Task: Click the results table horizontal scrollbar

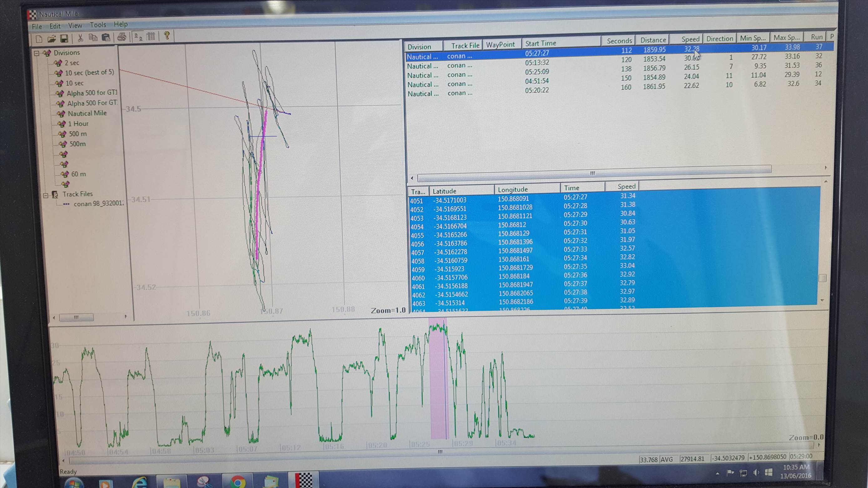Action: point(593,173)
